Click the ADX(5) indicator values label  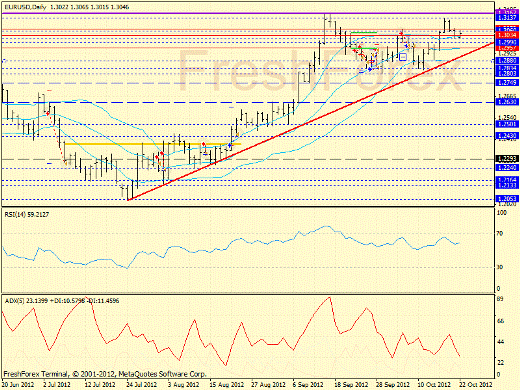(x=62, y=301)
